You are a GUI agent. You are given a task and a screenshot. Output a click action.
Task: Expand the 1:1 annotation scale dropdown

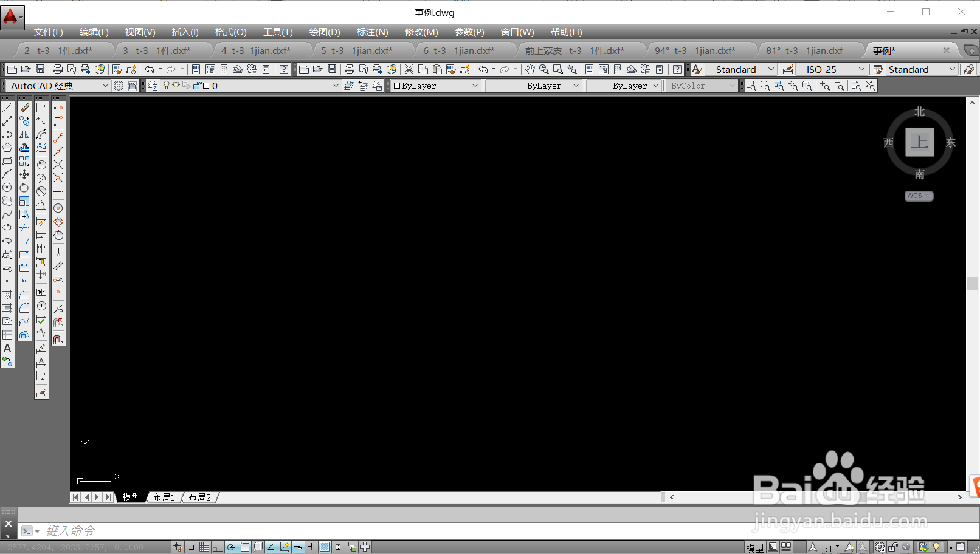point(837,547)
